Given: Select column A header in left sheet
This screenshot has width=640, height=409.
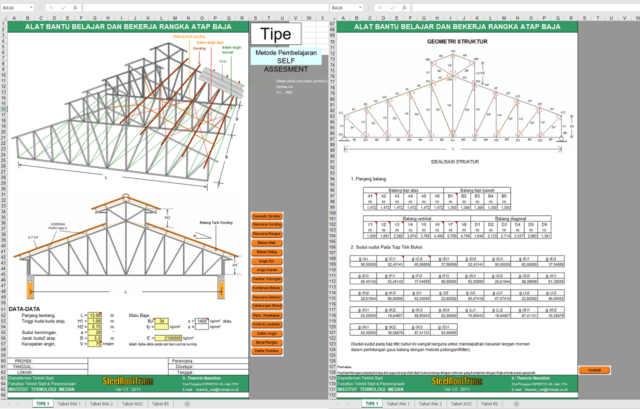Looking at the screenshot, I should (x=11, y=19).
